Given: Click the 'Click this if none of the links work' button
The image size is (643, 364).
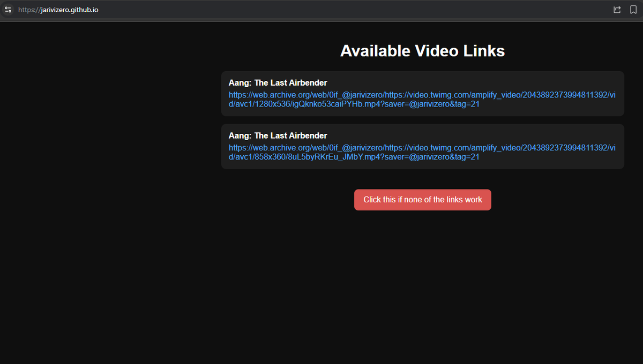Looking at the screenshot, I should click(423, 200).
